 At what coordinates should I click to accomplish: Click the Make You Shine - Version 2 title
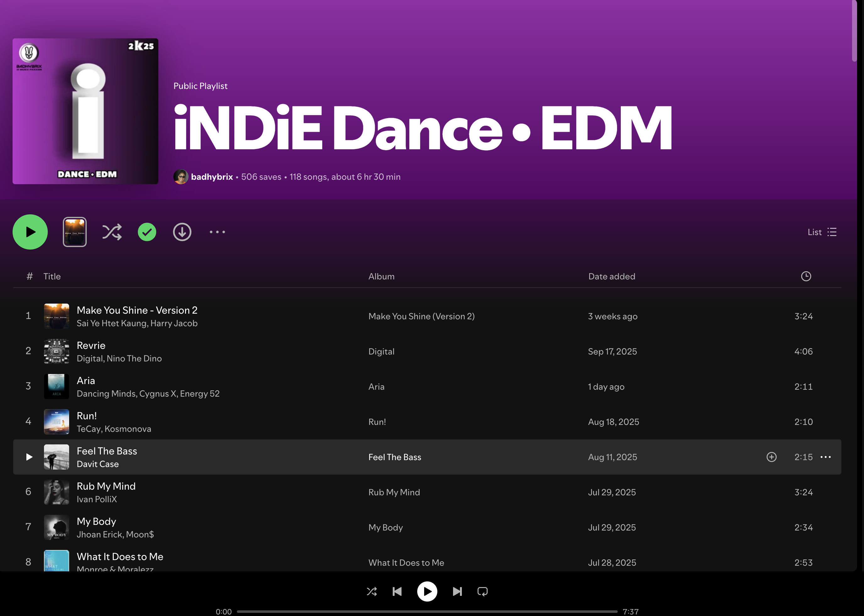click(137, 310)
